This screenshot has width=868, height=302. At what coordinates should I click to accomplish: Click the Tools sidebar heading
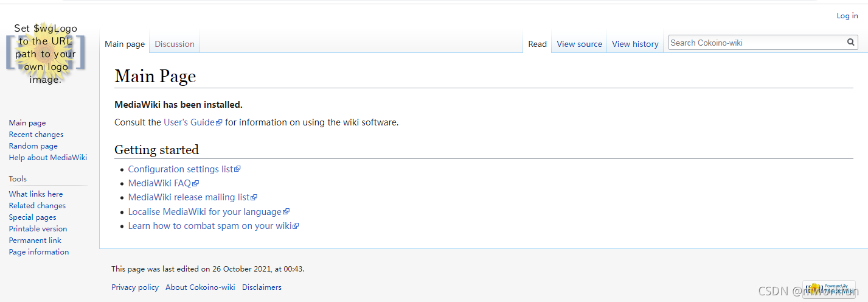pos(18,179)
